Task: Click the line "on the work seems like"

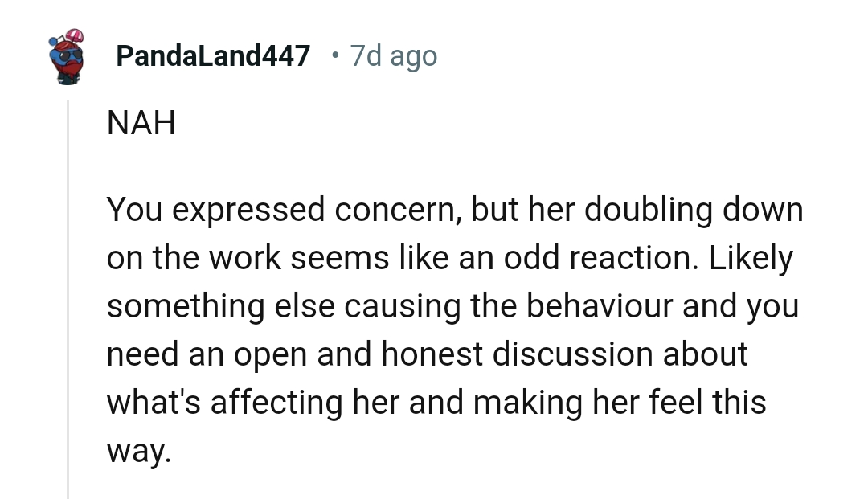Action: (x=449, y=259)
